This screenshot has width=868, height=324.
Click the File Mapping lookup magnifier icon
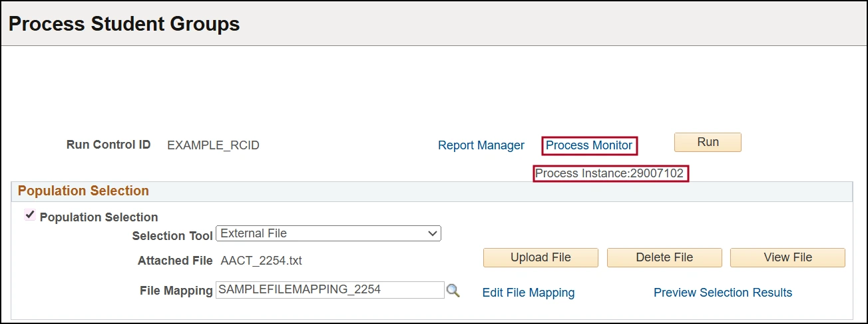click(x=453, y=291)
